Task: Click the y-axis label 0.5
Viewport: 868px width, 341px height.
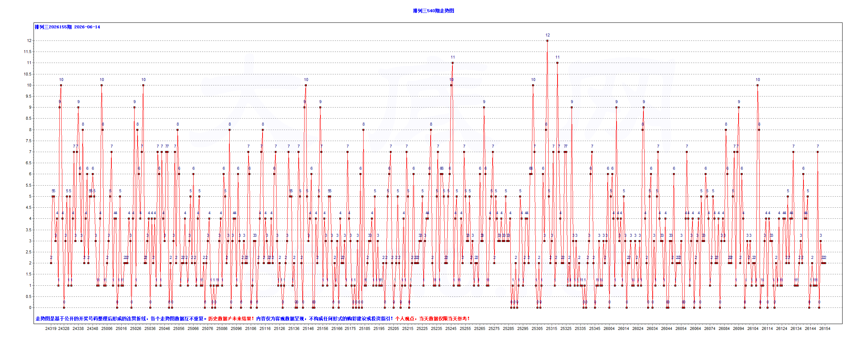Action: pyautogui.click(x=28, y=296)
